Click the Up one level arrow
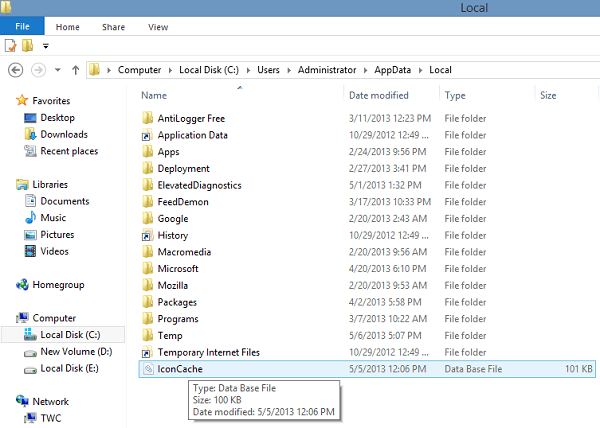The image size is (600, 428). [76, 70]
